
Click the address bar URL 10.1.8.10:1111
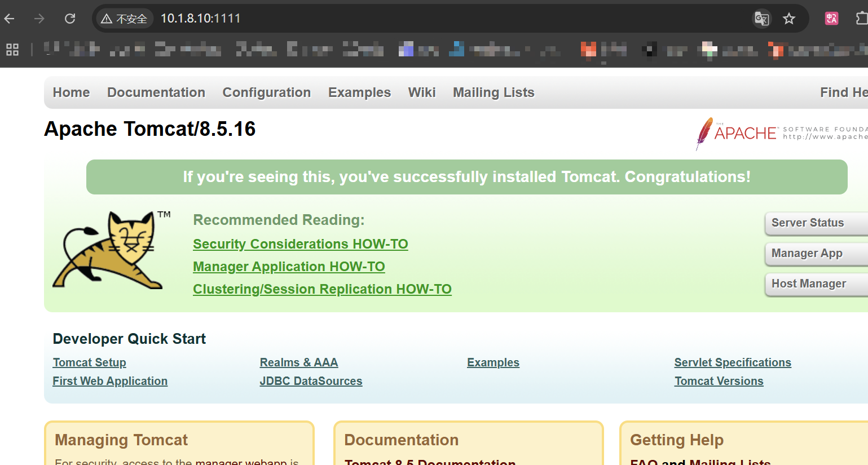(x=201, y=19)
